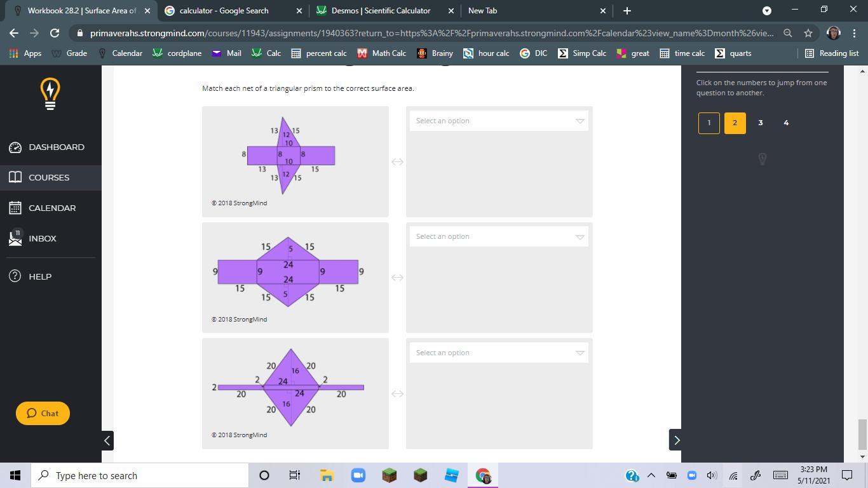The height and width of the screenshot is (488, 868).
Task: Open the Chrome profile avatar
Action: pos(834,33)
